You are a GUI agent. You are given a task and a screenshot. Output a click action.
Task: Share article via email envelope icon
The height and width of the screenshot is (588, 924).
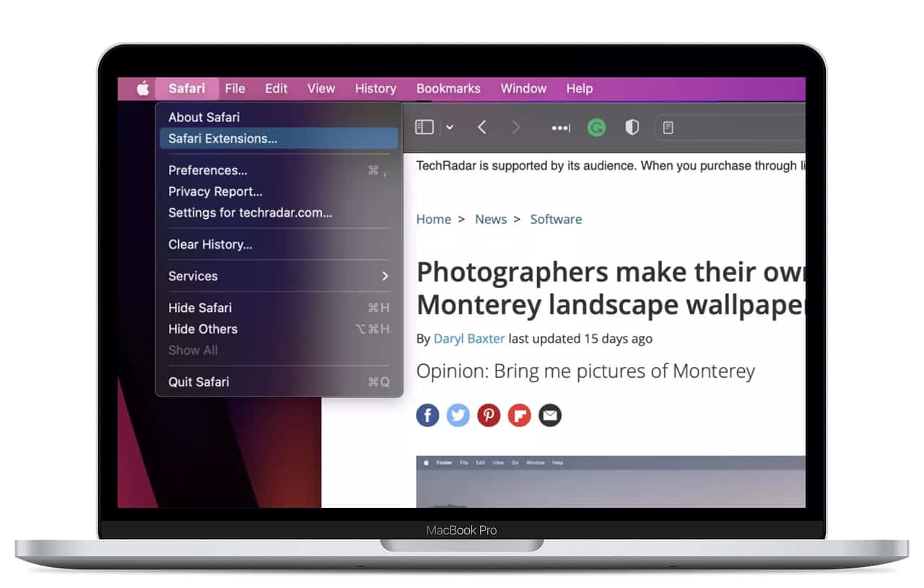click(550, 415)
